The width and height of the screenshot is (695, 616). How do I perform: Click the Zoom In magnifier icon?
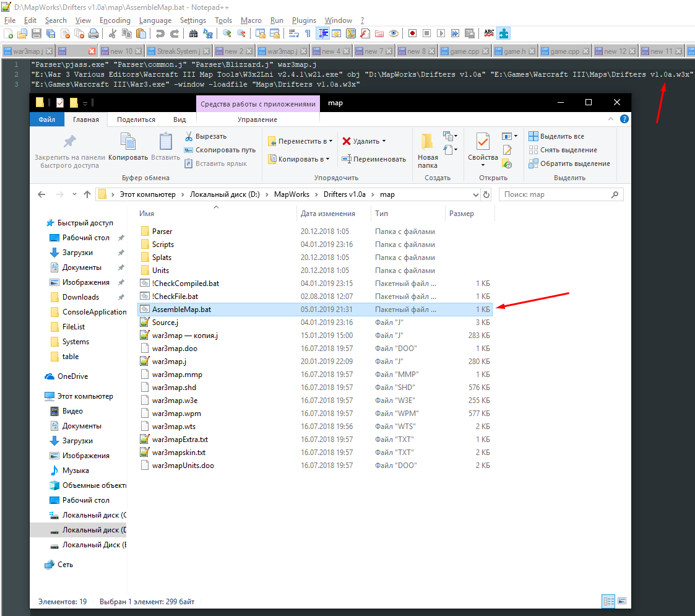click(x=227, y=33)
